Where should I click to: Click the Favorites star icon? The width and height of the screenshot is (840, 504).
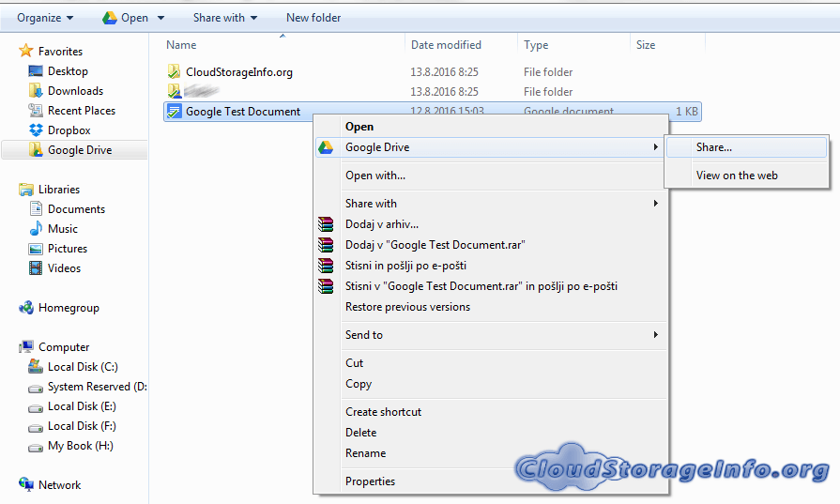(x=25, y=51)
